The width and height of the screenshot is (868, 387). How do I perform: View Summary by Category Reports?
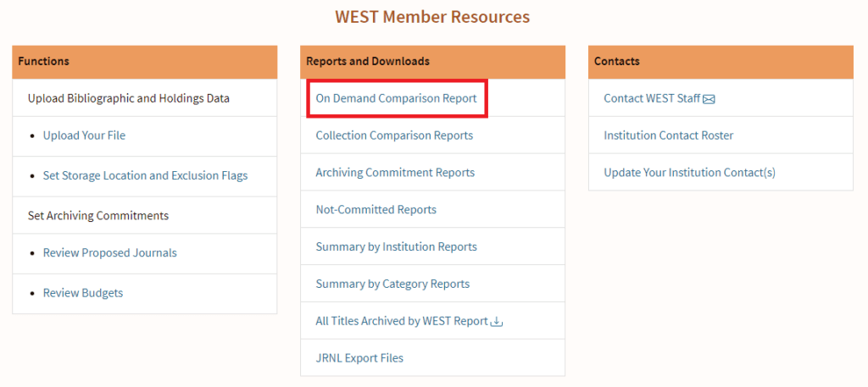393,284
